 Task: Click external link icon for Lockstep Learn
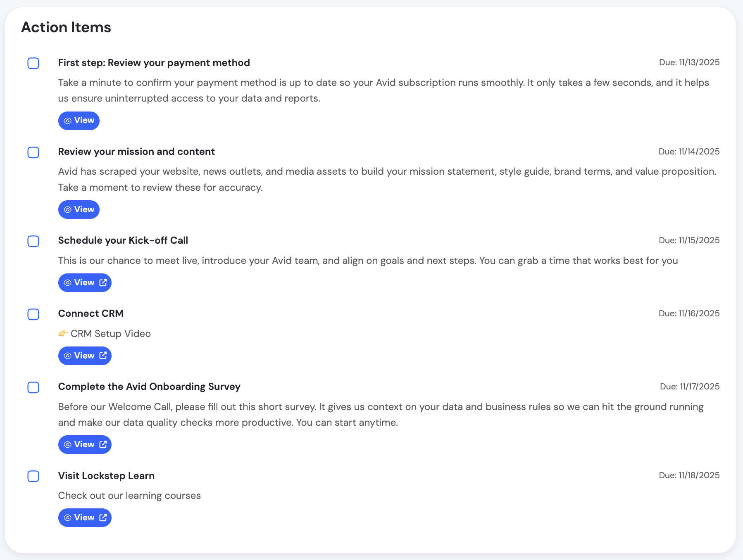[103, 517]
